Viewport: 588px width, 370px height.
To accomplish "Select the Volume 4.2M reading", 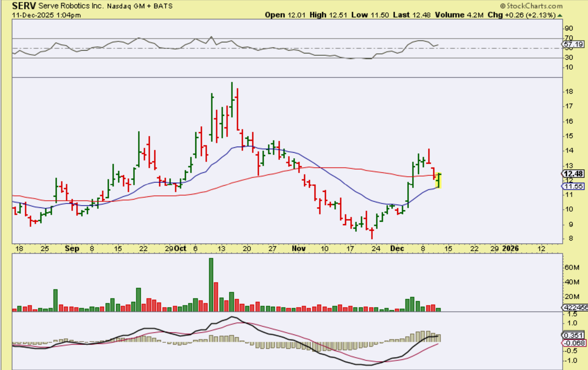I will coord(459,15).
